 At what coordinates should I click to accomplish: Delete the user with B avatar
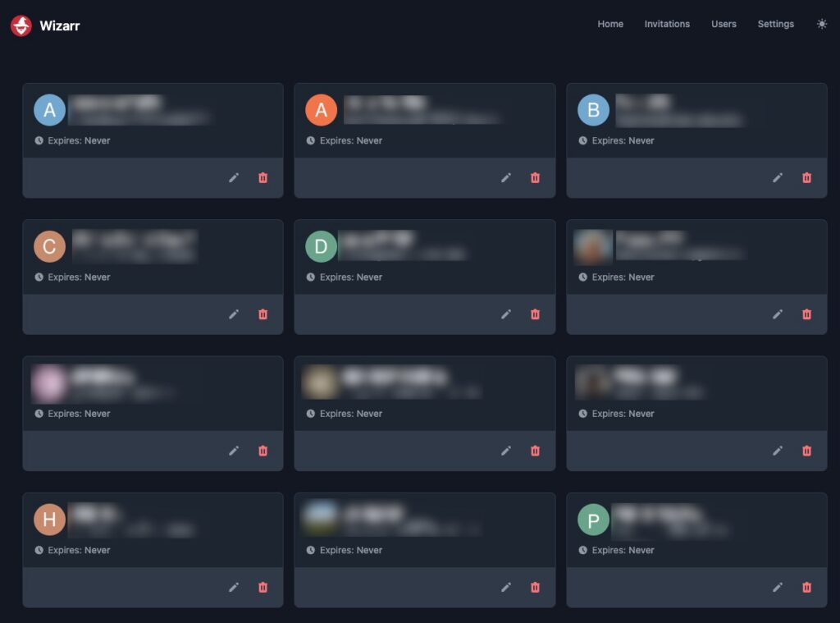[x=807, y=177]
